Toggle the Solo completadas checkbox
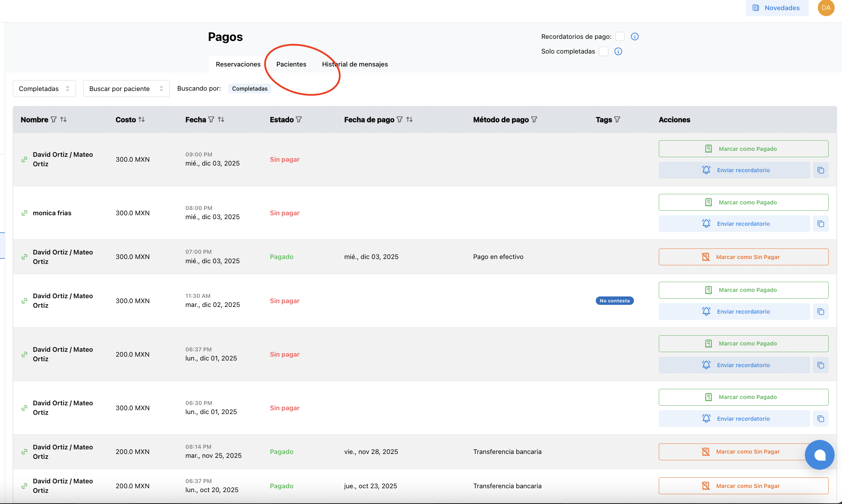The image size is (842, 504). [x=603, y=51]
